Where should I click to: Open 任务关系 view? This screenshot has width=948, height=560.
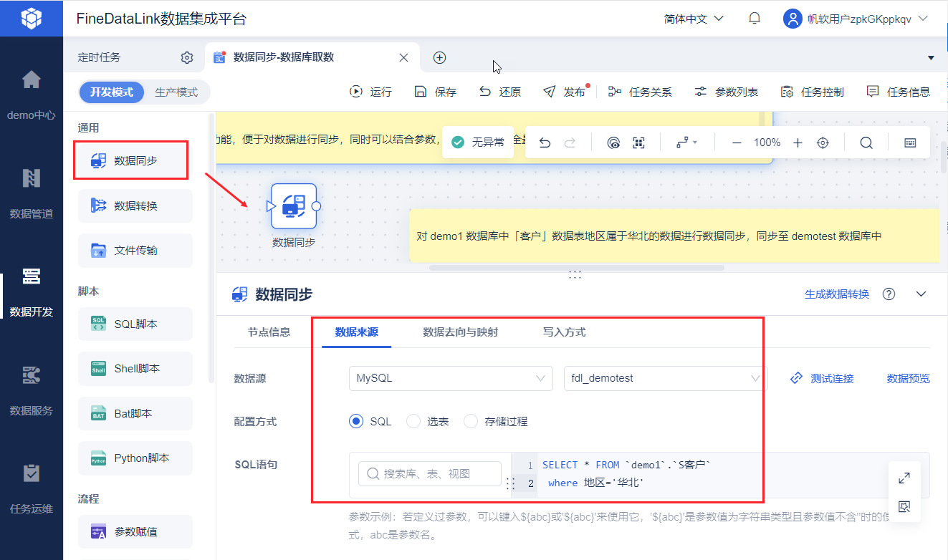[x=640, y=92]
